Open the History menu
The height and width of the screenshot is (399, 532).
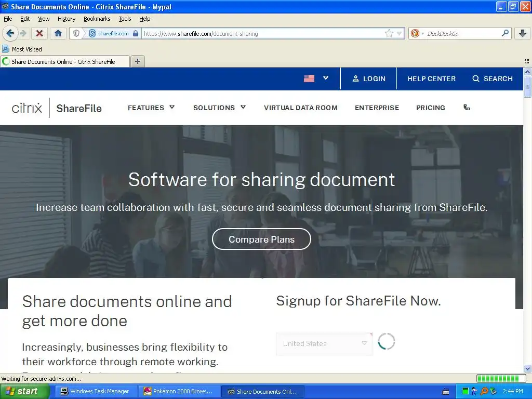pyautogui.click(x=66, y=19)
